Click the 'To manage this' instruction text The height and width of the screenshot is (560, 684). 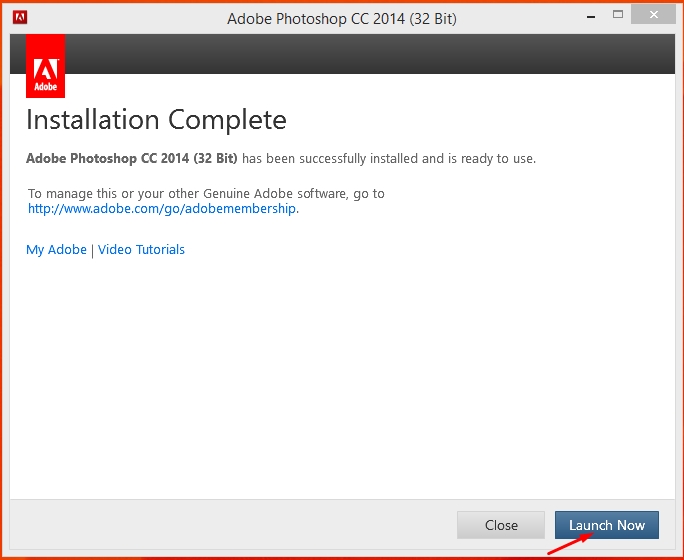206,193
